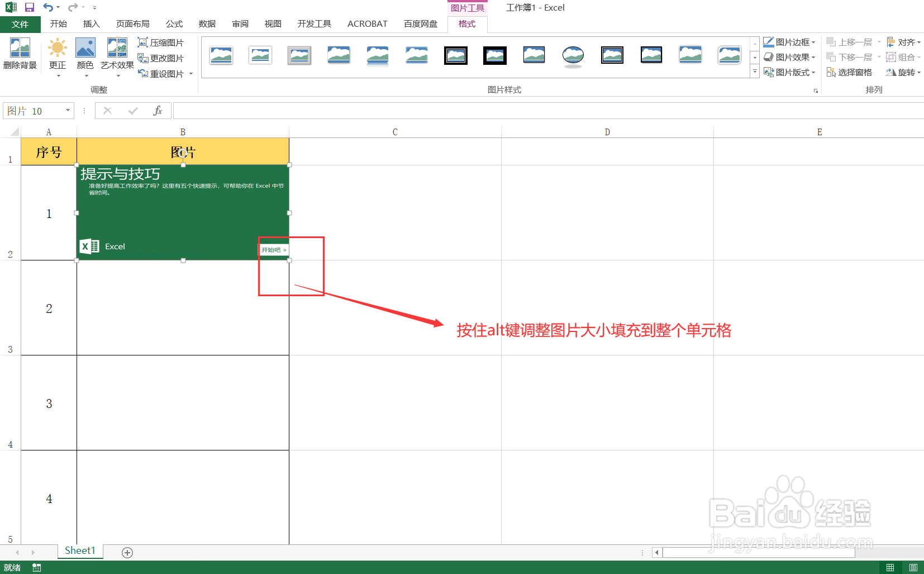924x574 pixels.
Task: Switch to the ACROBAT tab
Action: [368, 24]
